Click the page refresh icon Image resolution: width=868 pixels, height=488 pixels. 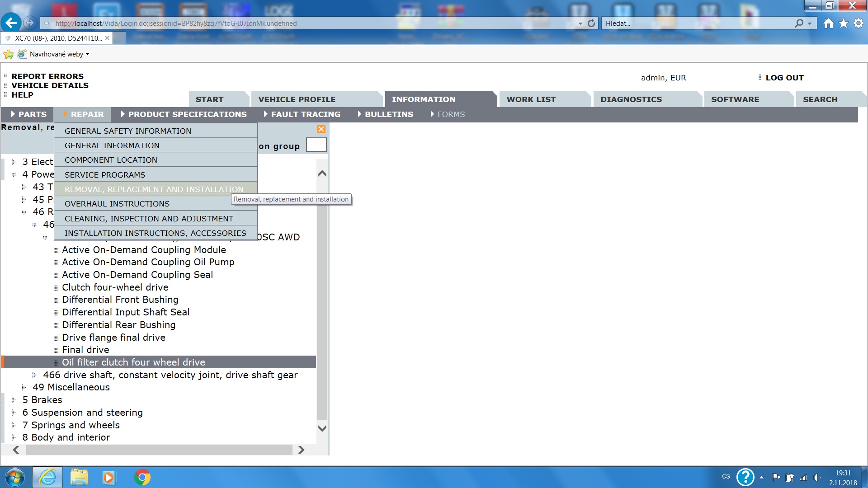[x=591, y=23]
